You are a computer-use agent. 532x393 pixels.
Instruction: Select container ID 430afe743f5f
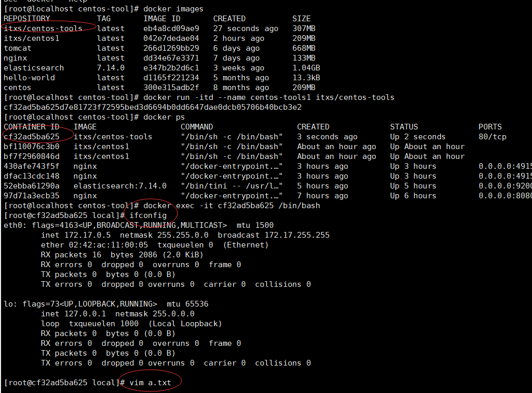pyautogui.click(x=32, y=166)
